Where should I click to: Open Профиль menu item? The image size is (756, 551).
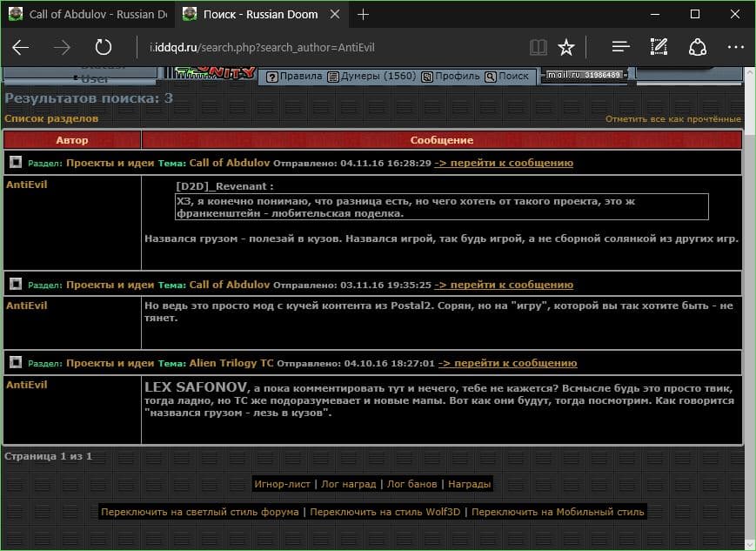(x=451, y=77)
